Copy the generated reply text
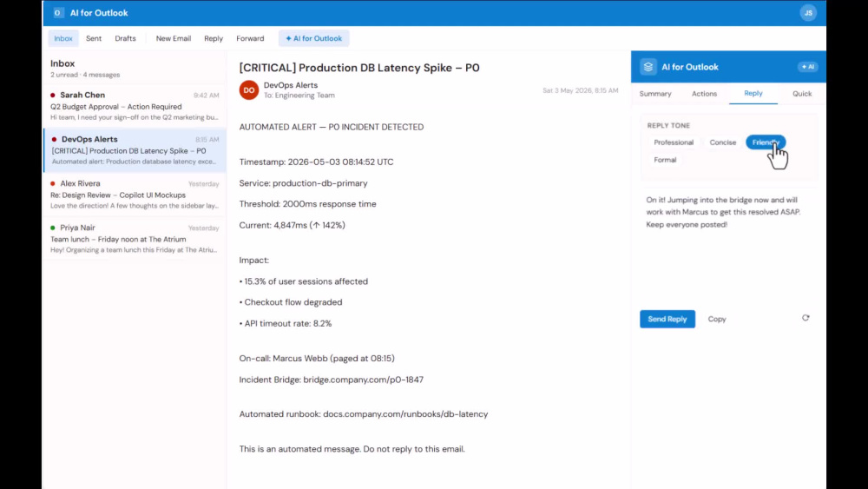868x489 pixels. pyautogui.click(x=717, y=319)
